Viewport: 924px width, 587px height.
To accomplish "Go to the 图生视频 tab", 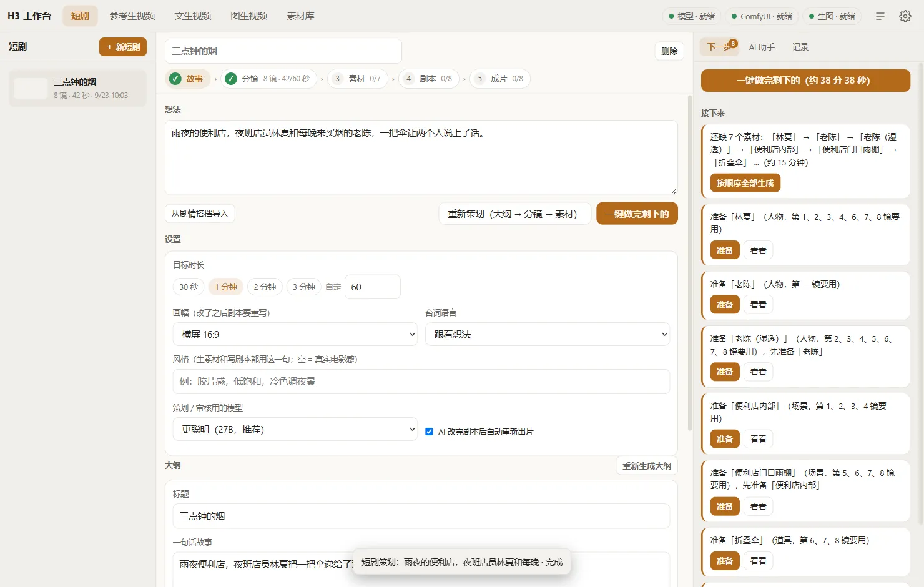I will click(249, 16).
